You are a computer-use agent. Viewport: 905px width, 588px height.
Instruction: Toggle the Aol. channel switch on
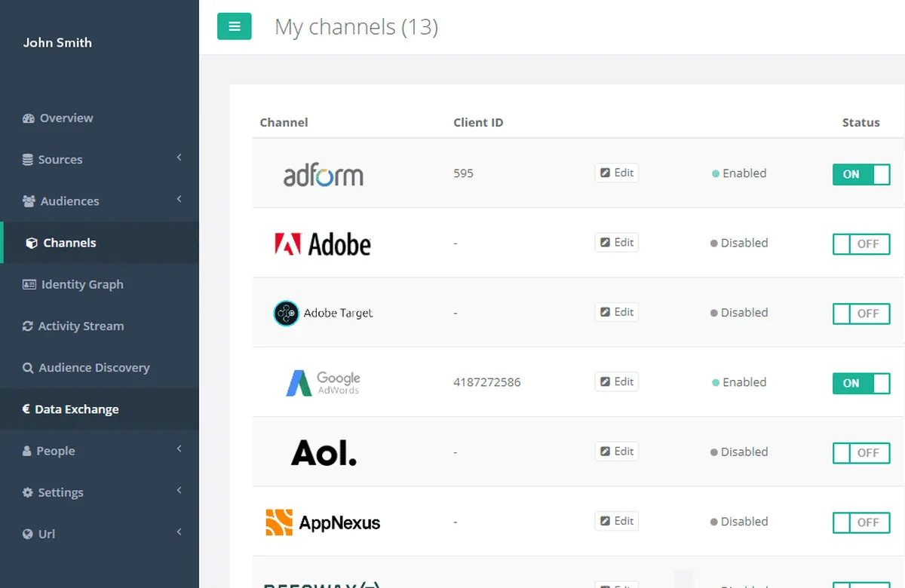861,452
